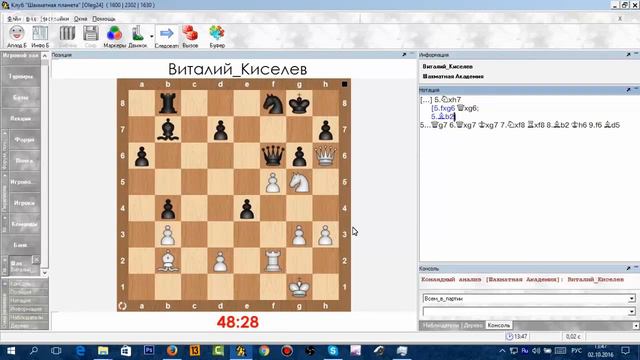640x360 pixels.
Task: Click the grayed columns icon in toolbar
Action: [67, 33]
